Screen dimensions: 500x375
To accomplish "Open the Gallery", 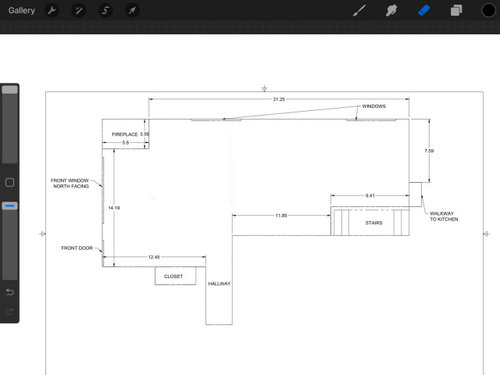I will 22,11.
